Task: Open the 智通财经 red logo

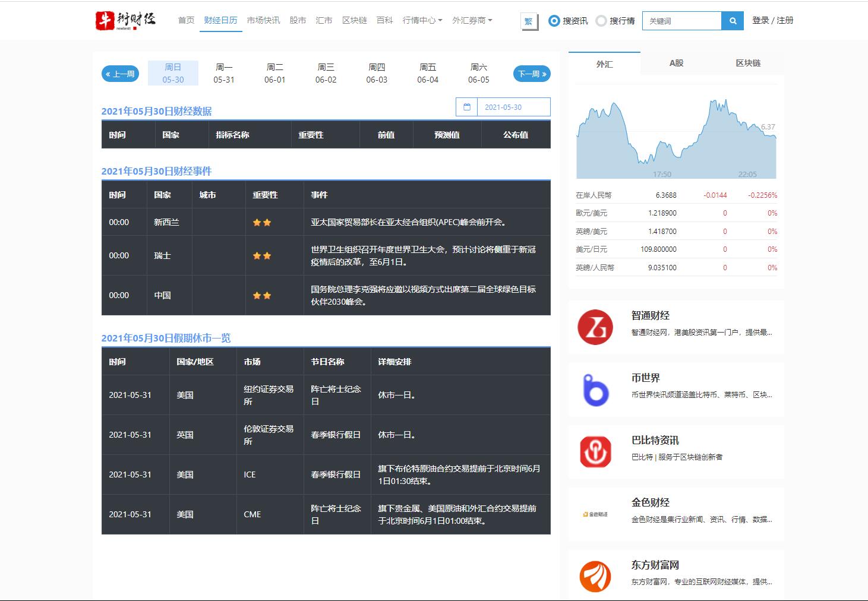Action: click(x=595, y=327)
